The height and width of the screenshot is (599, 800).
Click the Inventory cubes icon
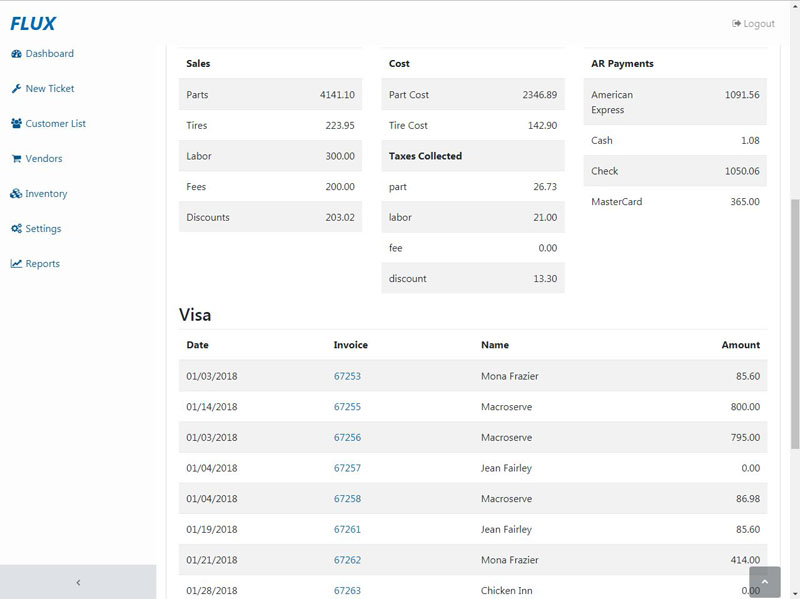[16, 194]
